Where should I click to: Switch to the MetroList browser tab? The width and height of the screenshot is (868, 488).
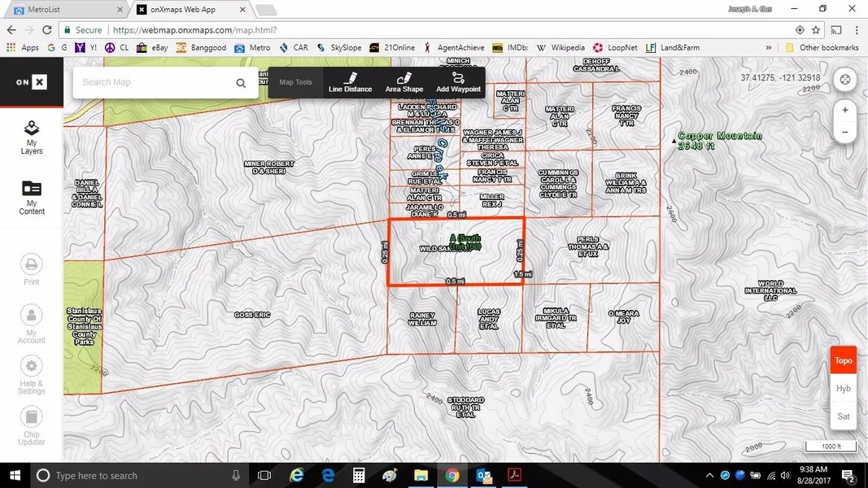coord(63,10)
